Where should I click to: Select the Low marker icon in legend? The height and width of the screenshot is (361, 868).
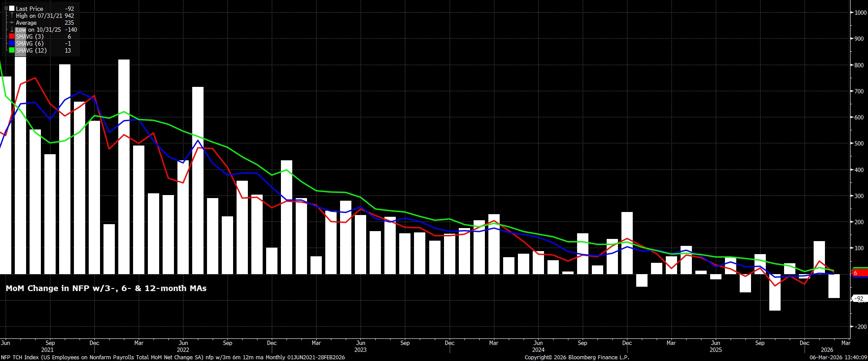tap(12, 30)
